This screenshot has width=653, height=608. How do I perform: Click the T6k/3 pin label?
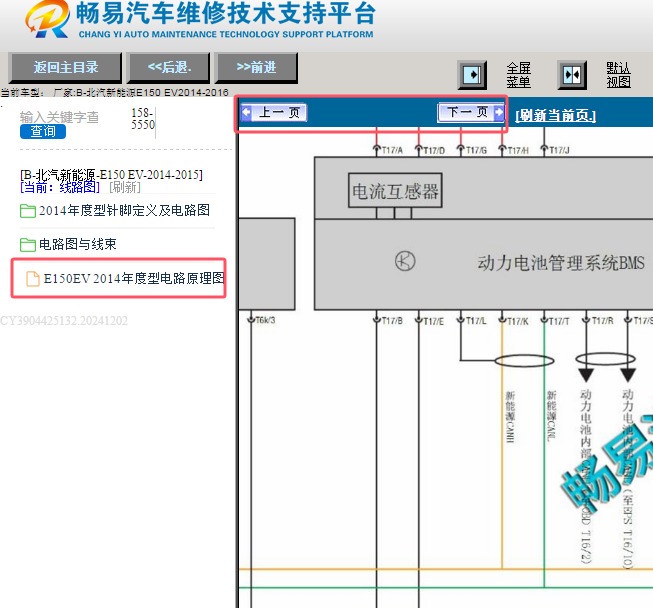tap(265, 320)
